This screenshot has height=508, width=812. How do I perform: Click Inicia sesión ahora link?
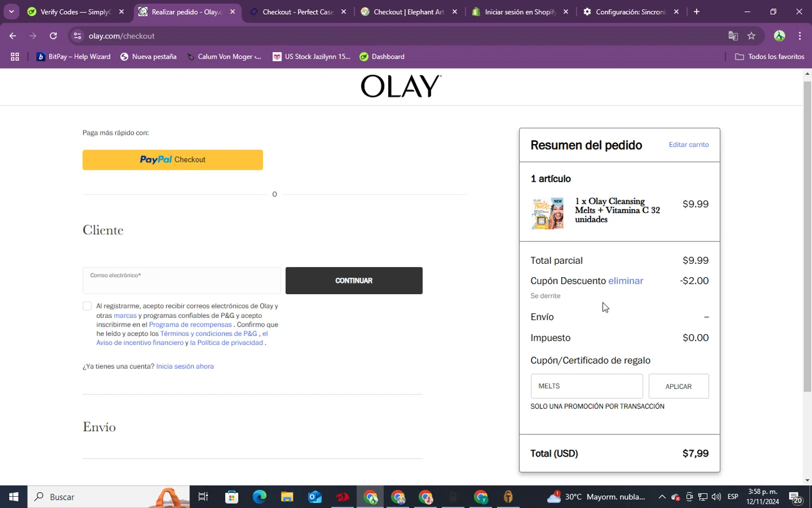(185, 367)
